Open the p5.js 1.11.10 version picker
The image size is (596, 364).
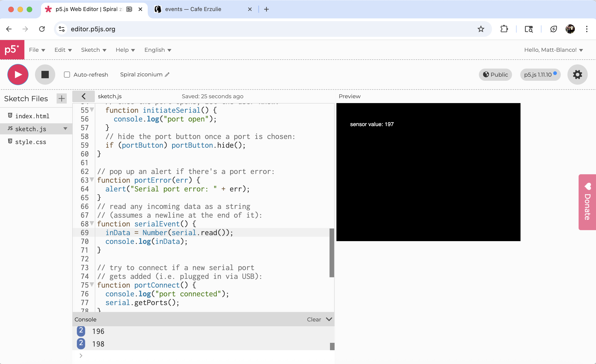[540, 75]
